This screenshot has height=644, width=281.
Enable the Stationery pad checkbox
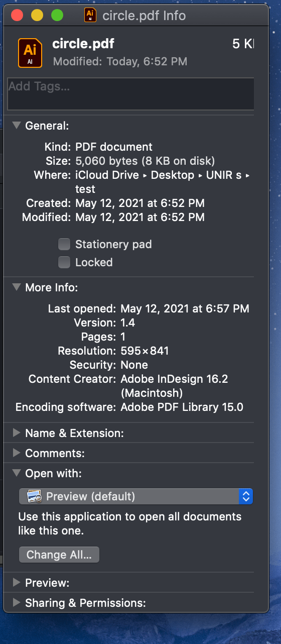64,245
